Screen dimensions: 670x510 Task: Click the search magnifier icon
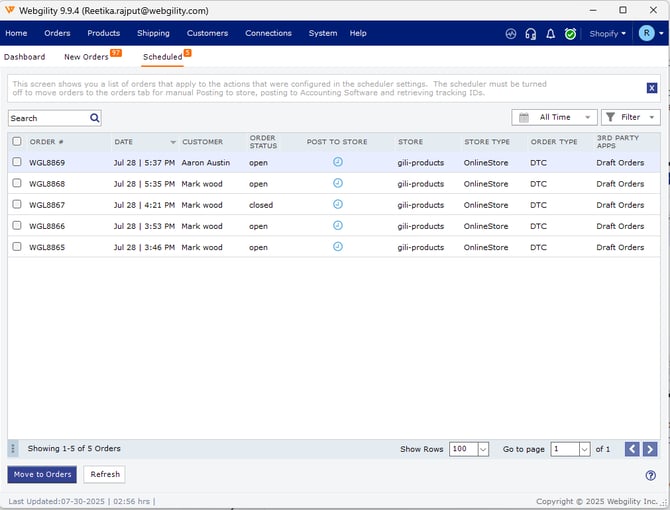95,118
